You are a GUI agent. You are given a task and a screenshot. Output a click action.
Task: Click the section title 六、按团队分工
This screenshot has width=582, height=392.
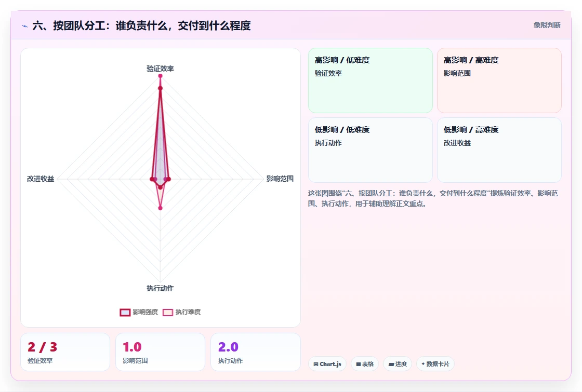[x=141, y=25]
